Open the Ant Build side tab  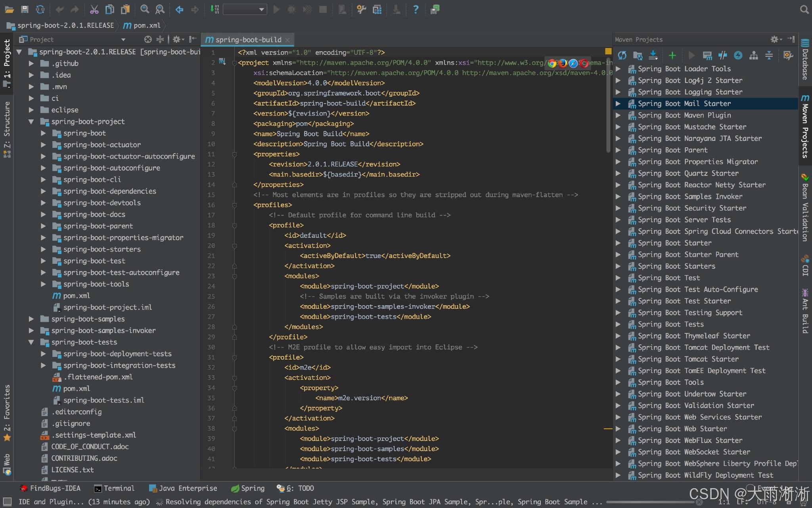[805, 311]
